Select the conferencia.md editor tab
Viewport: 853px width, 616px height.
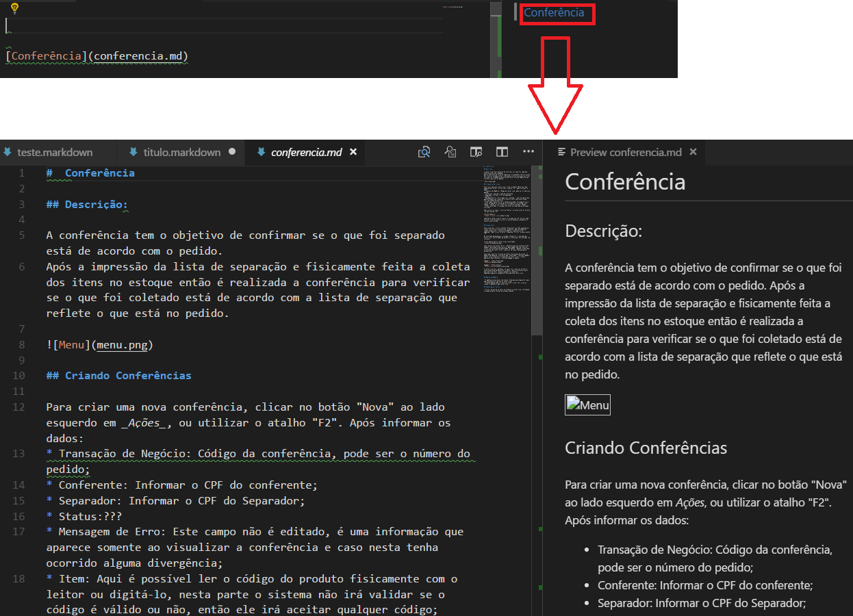point(306,152)
